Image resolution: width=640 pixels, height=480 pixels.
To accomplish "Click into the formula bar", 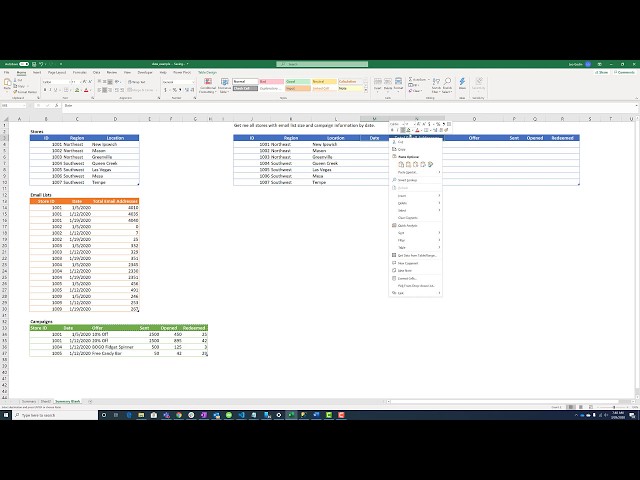I will pos(347,106).
